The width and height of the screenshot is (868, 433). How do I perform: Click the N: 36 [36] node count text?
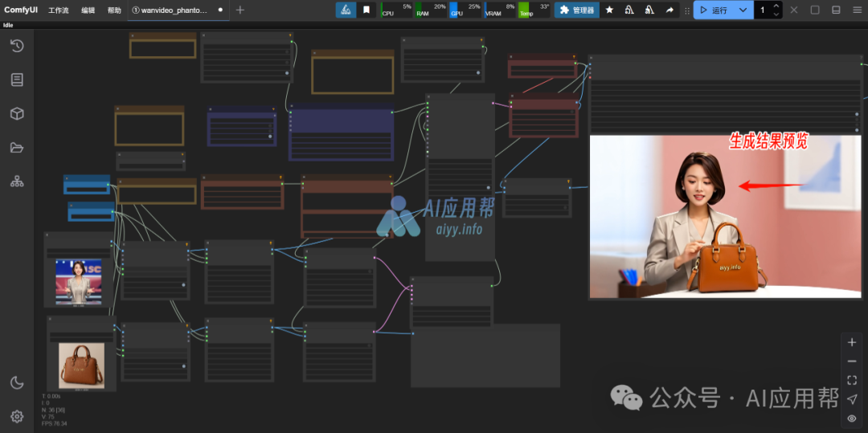54,411
